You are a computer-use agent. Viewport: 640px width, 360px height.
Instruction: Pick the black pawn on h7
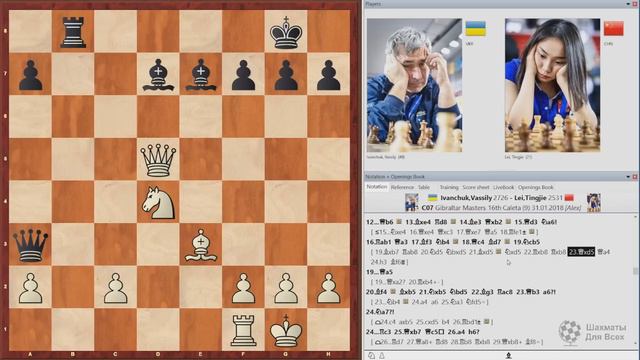click(329, 75)
